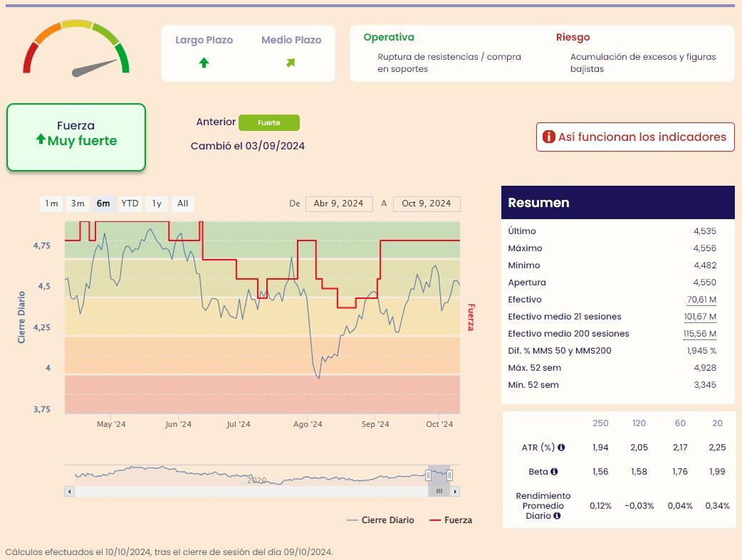Click the navigator scroll right arrow
This screenshot has height=560, width=742.
(455, 492)
